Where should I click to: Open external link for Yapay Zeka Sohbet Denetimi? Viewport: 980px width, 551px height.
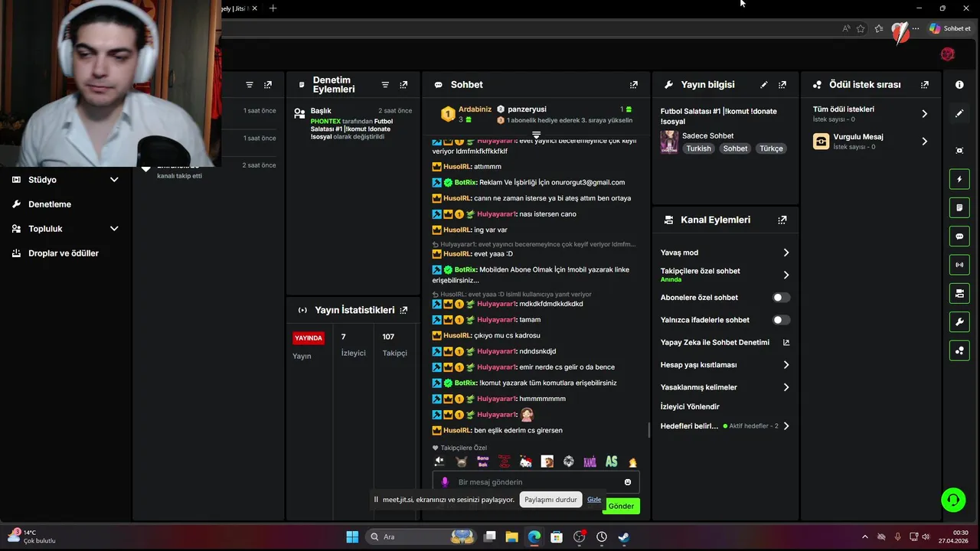pyautogui.click(x=786, y=343)
